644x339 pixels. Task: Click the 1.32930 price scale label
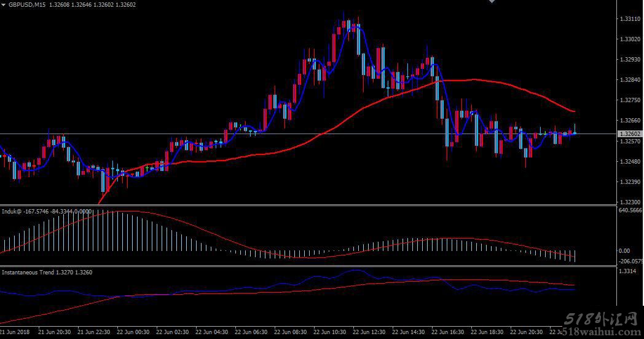[630, 60]
